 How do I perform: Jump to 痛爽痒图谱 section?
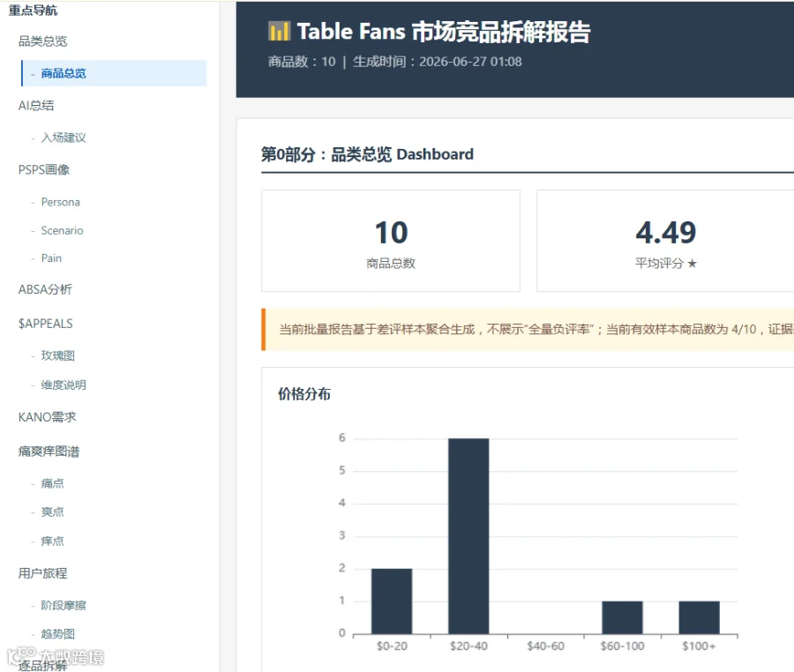pos(49,451)
